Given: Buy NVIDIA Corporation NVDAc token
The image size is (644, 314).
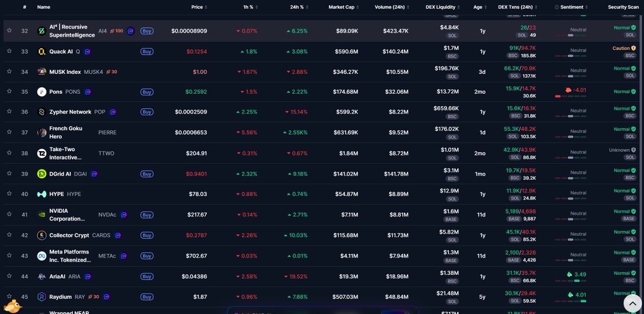Looking at the screenshot, I should (x=147, y=214).
